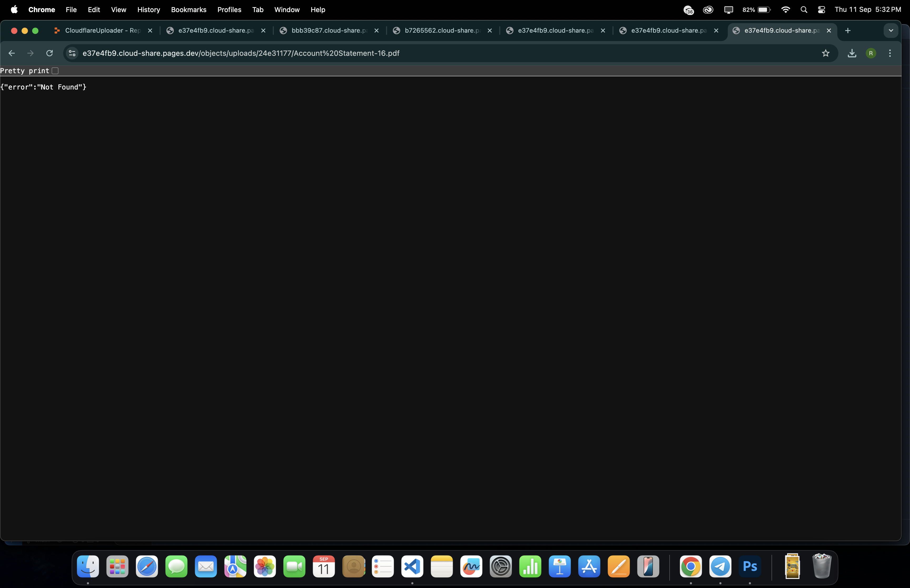Open App Store from the Dock
Image resolution: width=910 pixels, height=588 pixels.
coord(589,566)
